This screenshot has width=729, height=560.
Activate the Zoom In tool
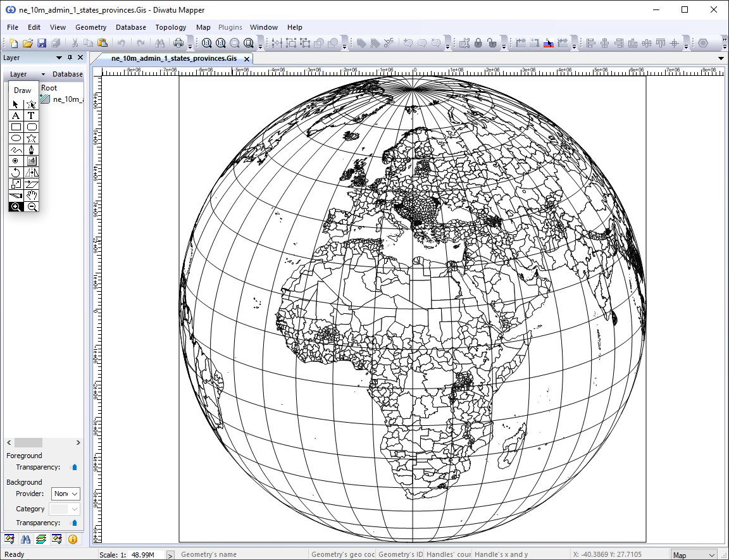(16, 206)
